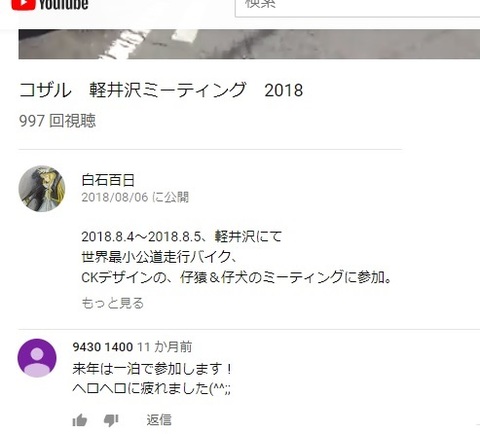Dislike the comment with thumbs-down icon

pos(111,421)
